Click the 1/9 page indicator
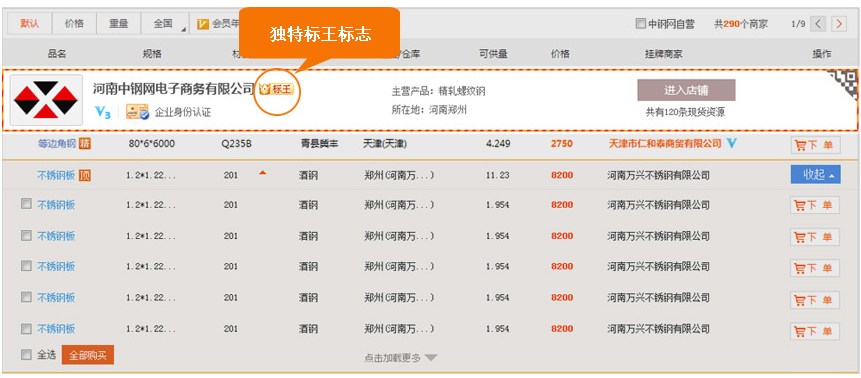The height and width of the screenshot is (378, 861). [x=798, y=24]
